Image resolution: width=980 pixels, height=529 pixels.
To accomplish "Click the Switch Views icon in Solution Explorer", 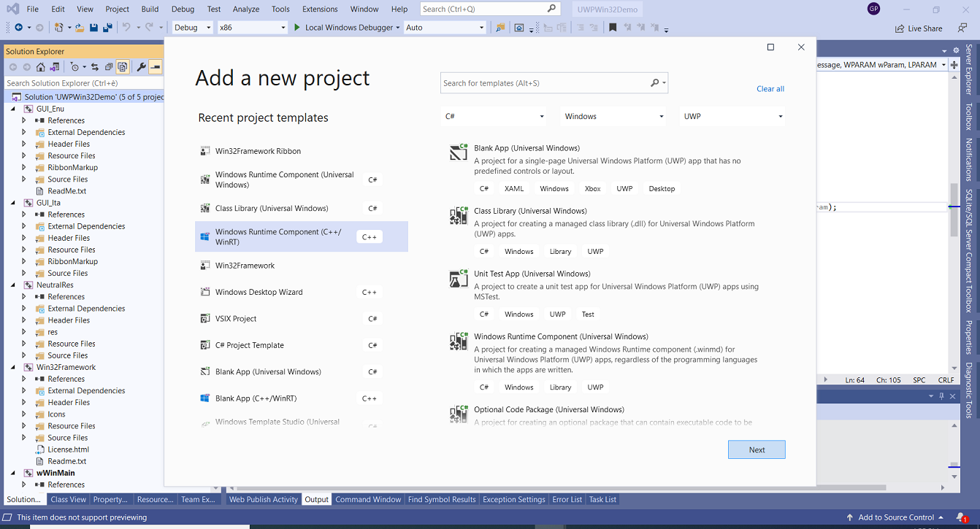I will [x=55, y=67].
